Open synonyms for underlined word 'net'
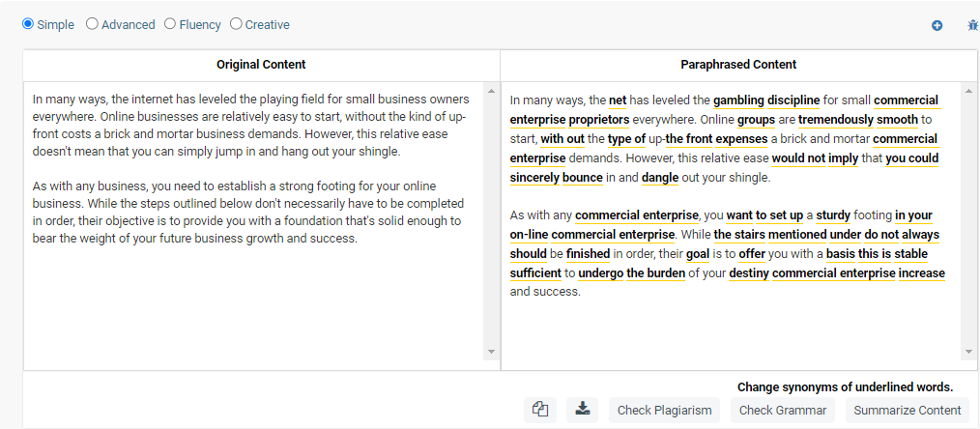This screenshot has height=429, width=980. (618, 100)
